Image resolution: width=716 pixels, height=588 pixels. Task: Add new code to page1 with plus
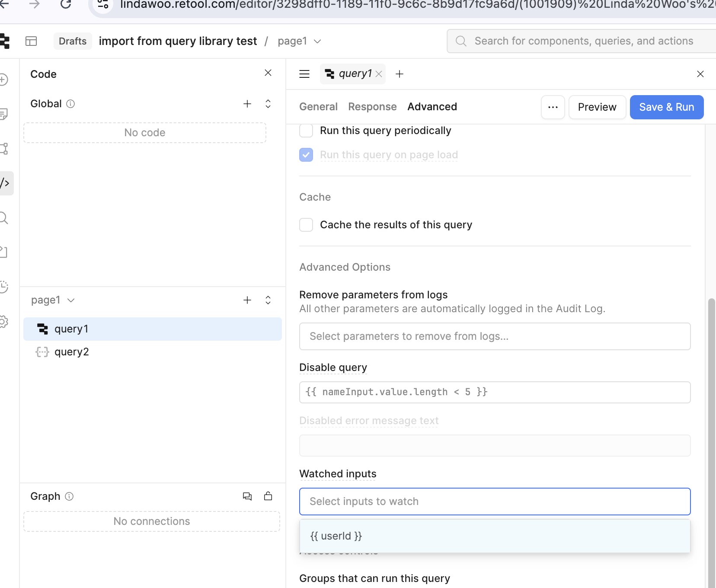[x=247, y=300]
